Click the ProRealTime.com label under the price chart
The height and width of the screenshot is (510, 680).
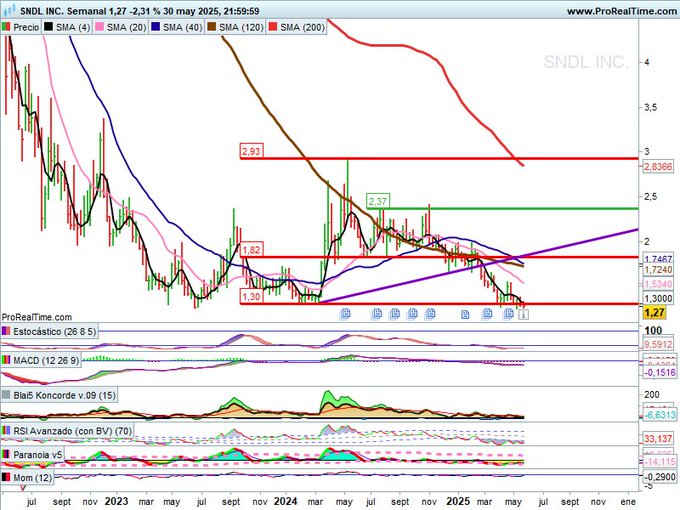37,317
